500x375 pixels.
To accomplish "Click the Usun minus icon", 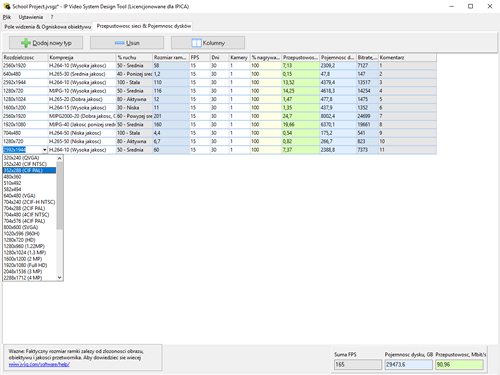I will (x=119, y=43).
